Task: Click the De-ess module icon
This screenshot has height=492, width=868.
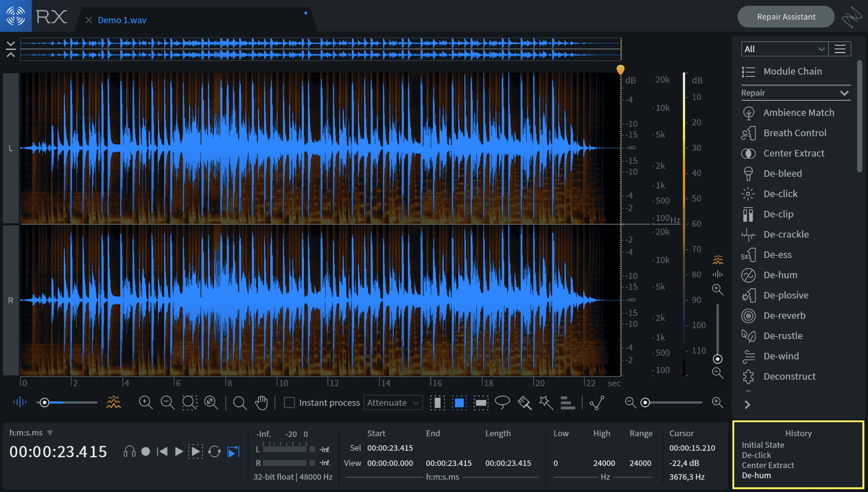Action: 748,255
